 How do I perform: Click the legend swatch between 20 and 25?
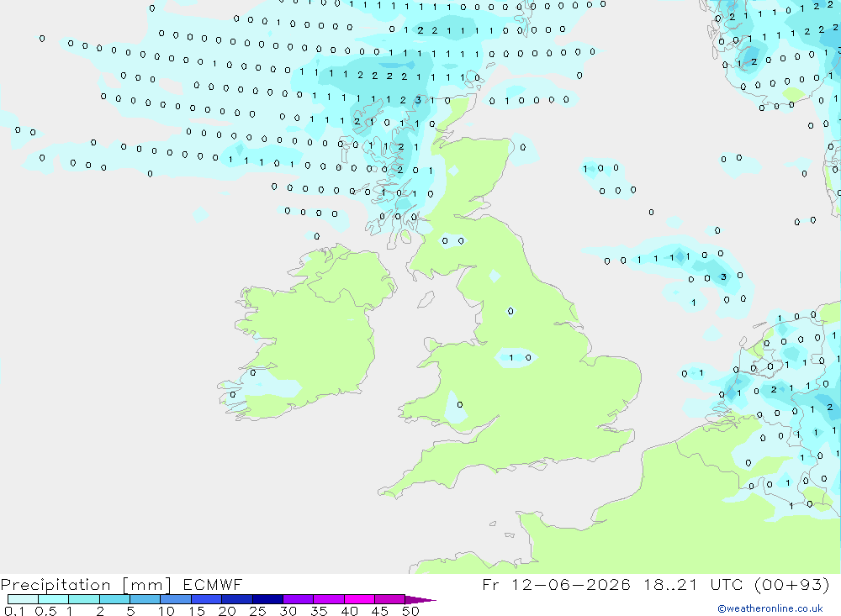[237, 599]
